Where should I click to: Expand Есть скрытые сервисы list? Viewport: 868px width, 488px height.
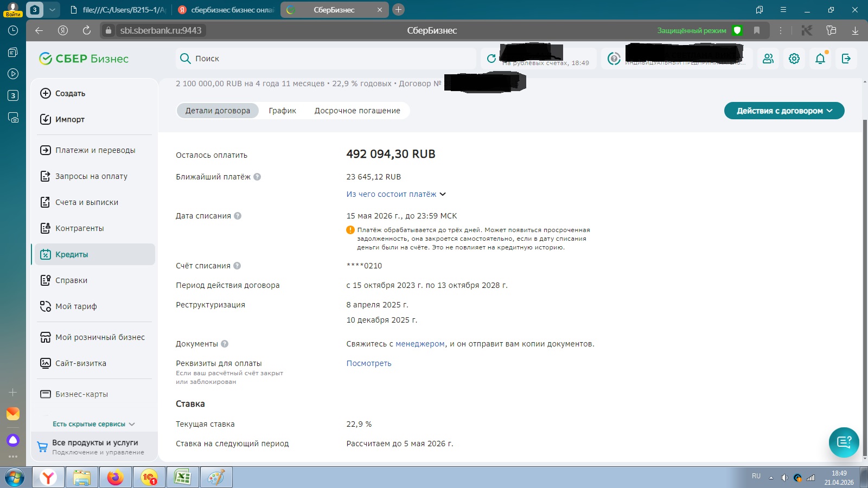pos(93,424)
